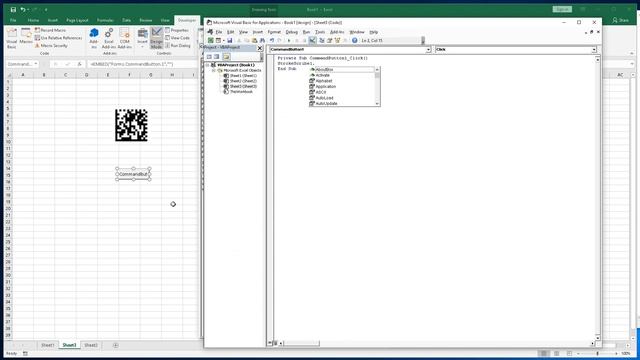This screenshot has height=360, width=640.
Task: Open Excel Add-ins manager
Action: point(109,38)
